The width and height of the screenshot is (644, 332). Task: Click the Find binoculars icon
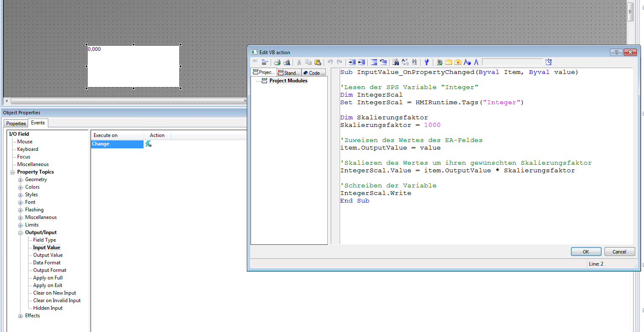click(x=395, y=62)
